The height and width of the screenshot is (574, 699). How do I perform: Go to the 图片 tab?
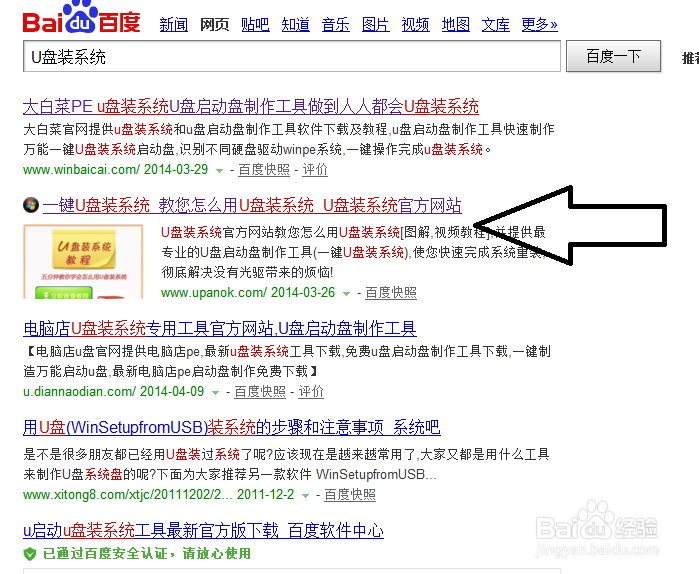(375, 25)
